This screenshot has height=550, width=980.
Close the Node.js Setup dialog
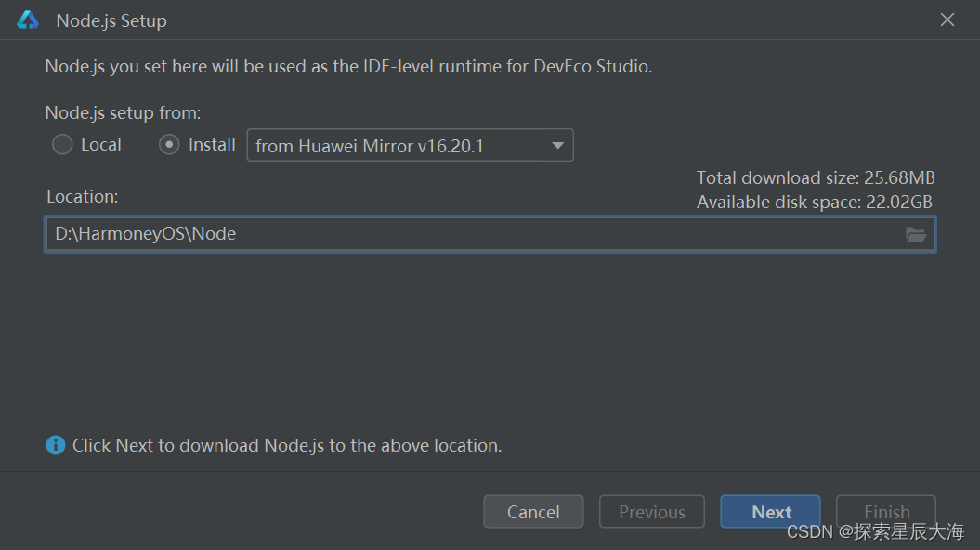pyautogui.click(x=947, y=20)
